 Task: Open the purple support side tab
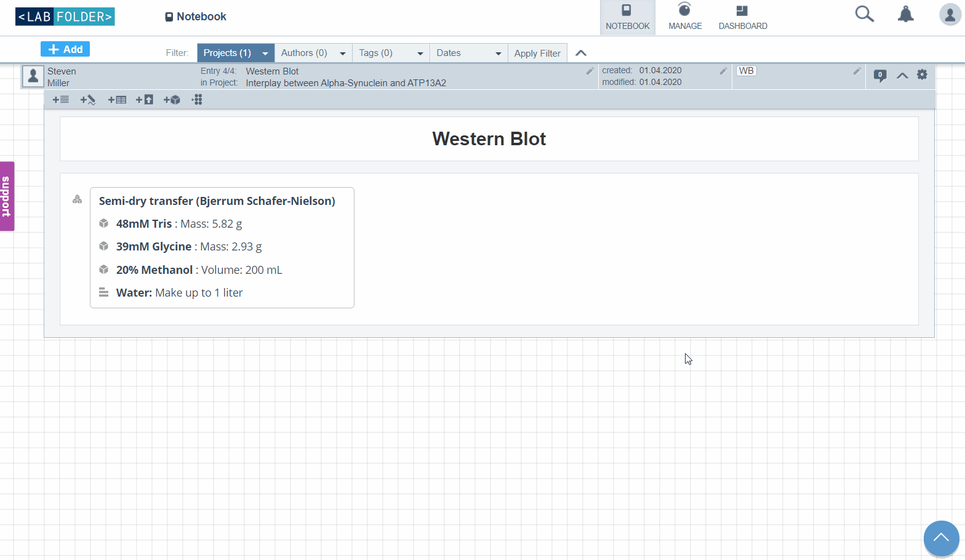[7, 196]
